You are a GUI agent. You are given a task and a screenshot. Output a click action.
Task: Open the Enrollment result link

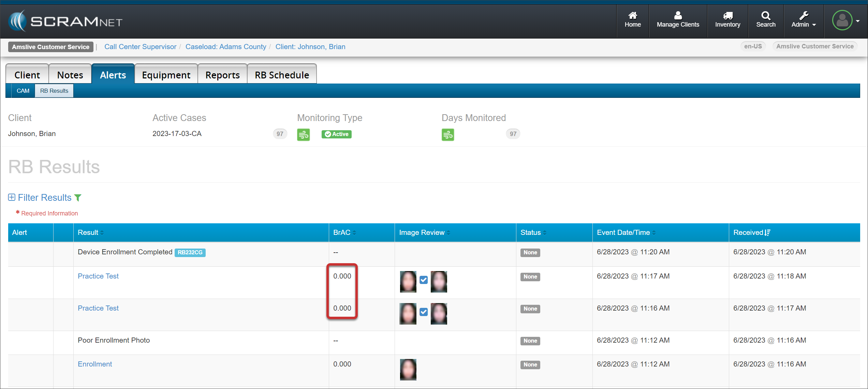[x=95, y=364]
